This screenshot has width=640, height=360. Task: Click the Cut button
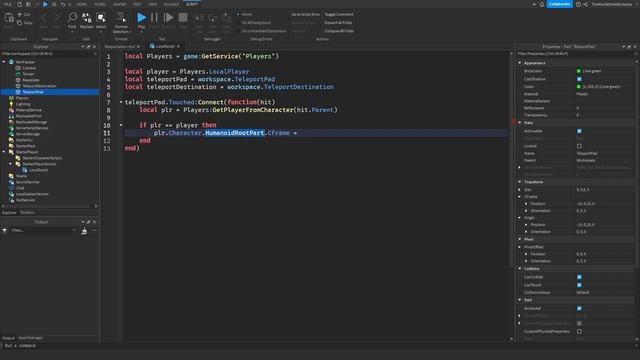pos(24,15)
